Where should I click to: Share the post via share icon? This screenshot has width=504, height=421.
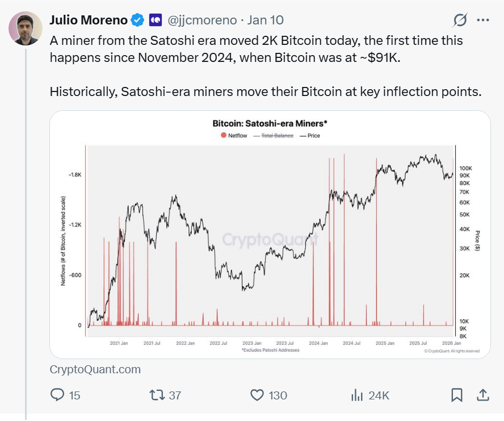482,395
